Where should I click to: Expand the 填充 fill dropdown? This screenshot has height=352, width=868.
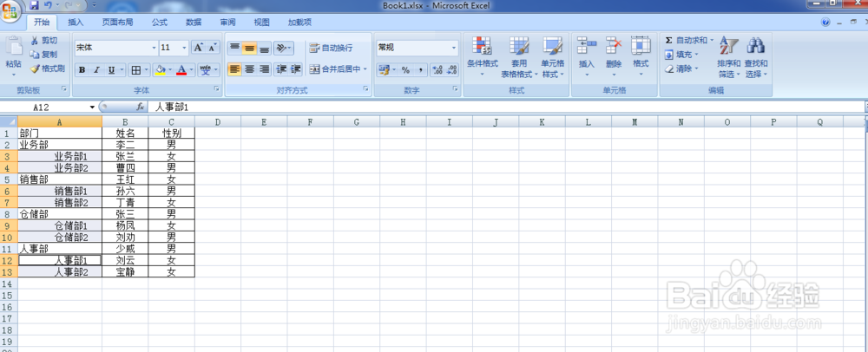(696, 54)
